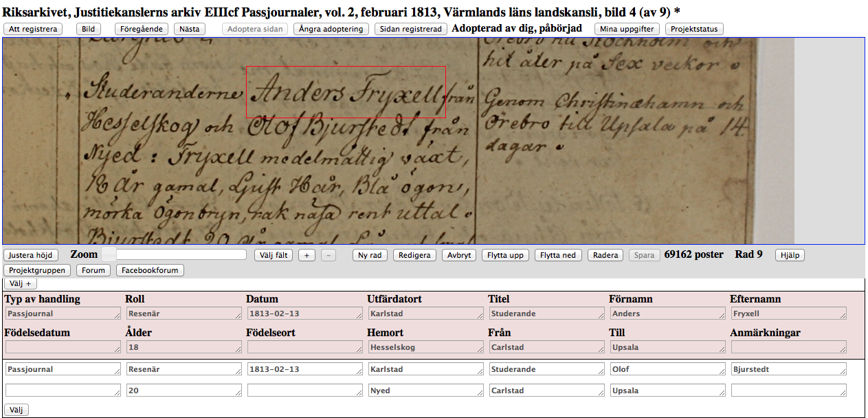The height and width of the screenshot is (418, 868).
Task: Click the 'Välj +' button above the table
Action: click(21, 283)
